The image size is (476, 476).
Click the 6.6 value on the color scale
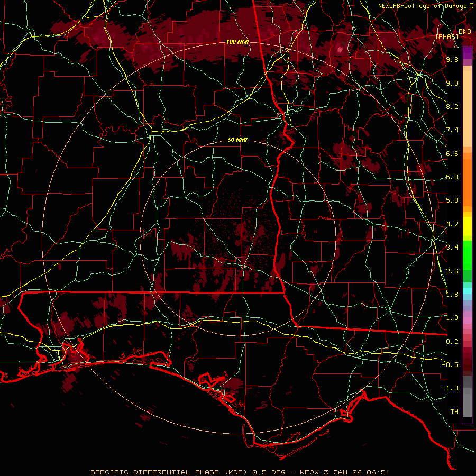click(x=452, y=153)
